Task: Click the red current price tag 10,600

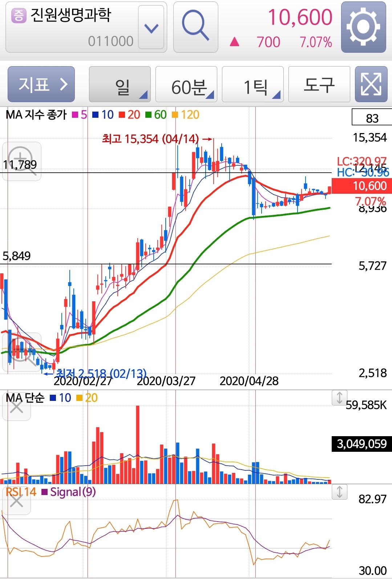Action: point(362,186)
